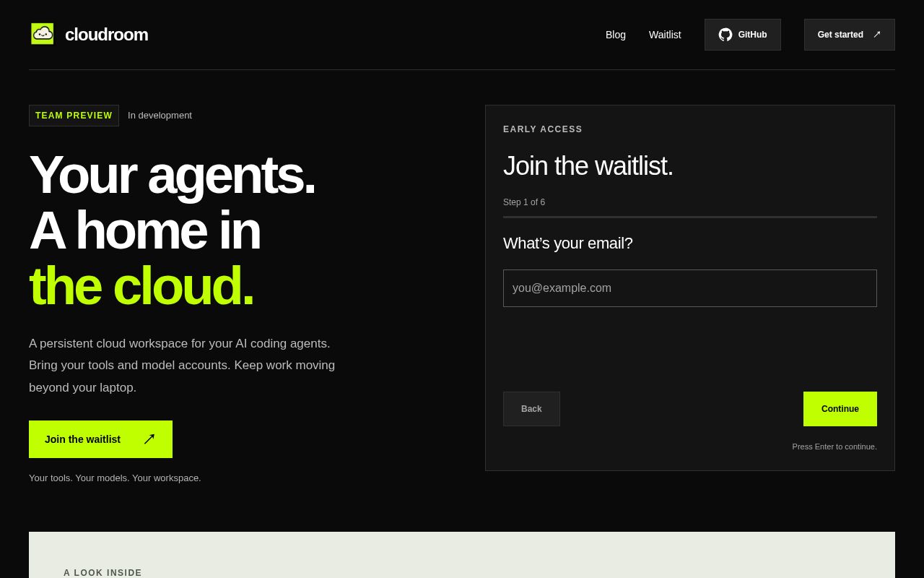Click the cloudroom cloud logo icon
The image size is (924, 578).
click(x=43, y=34)
